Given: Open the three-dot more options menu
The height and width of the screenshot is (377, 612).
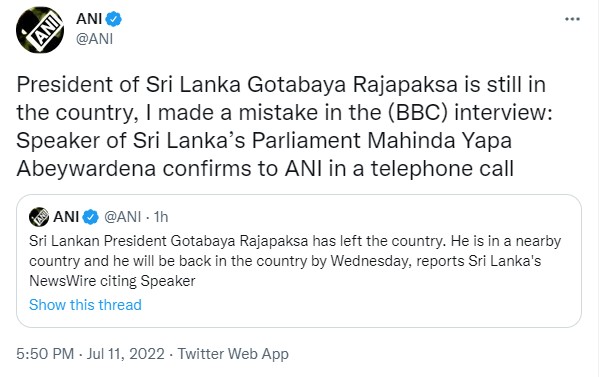Looking at the screenshot, I should (x=572, y=19).
